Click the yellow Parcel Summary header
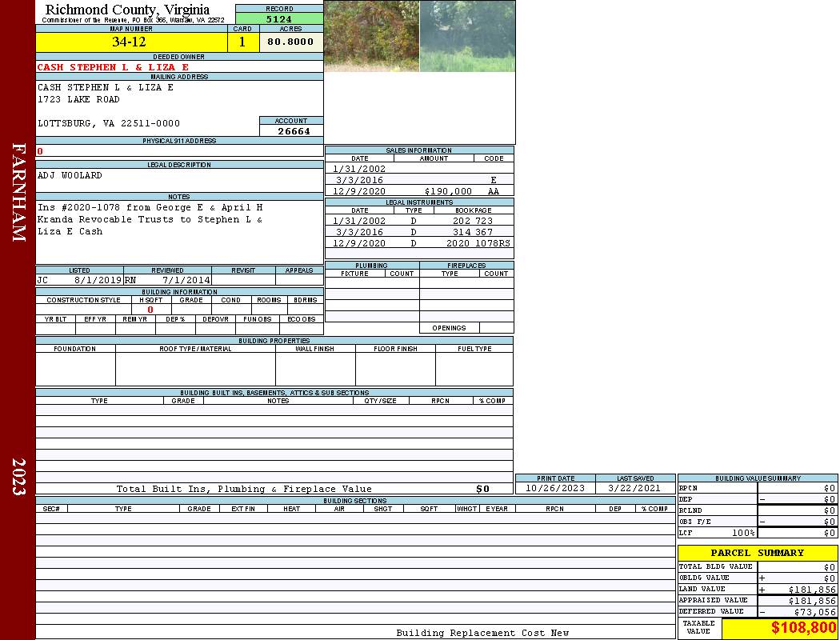This screenshot has height=640, width=840. pyautogui.click(x=757, y=553)
